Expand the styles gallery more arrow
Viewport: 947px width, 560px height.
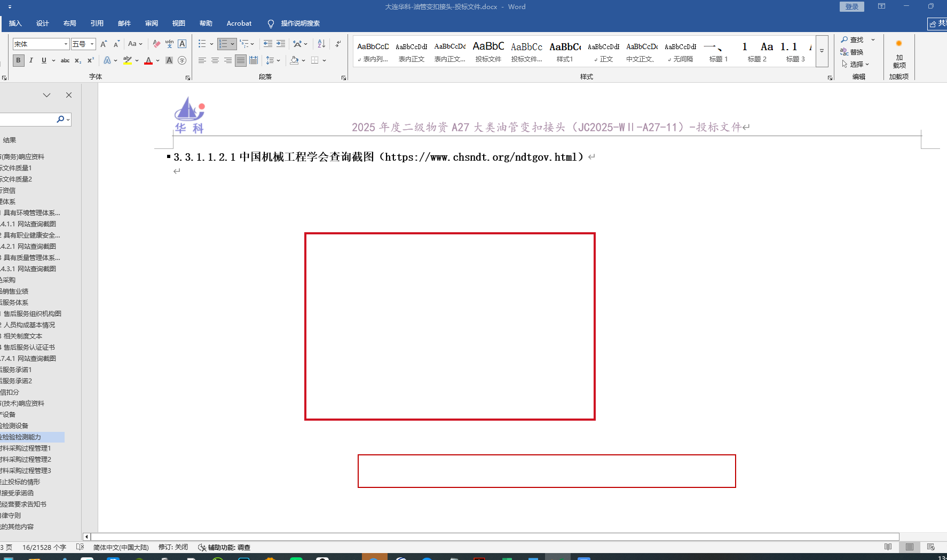822,51
